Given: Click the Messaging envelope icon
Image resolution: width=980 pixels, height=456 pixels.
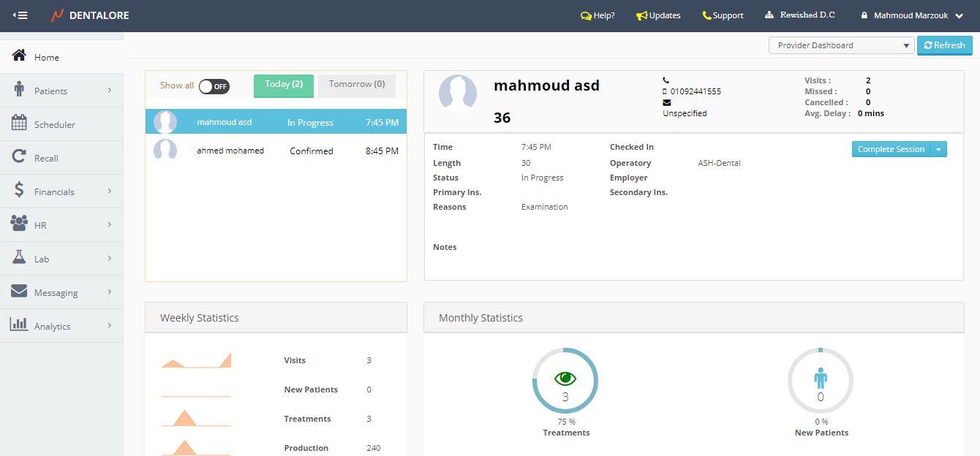Looking at the screenshot, I should (x=19, y=292).
